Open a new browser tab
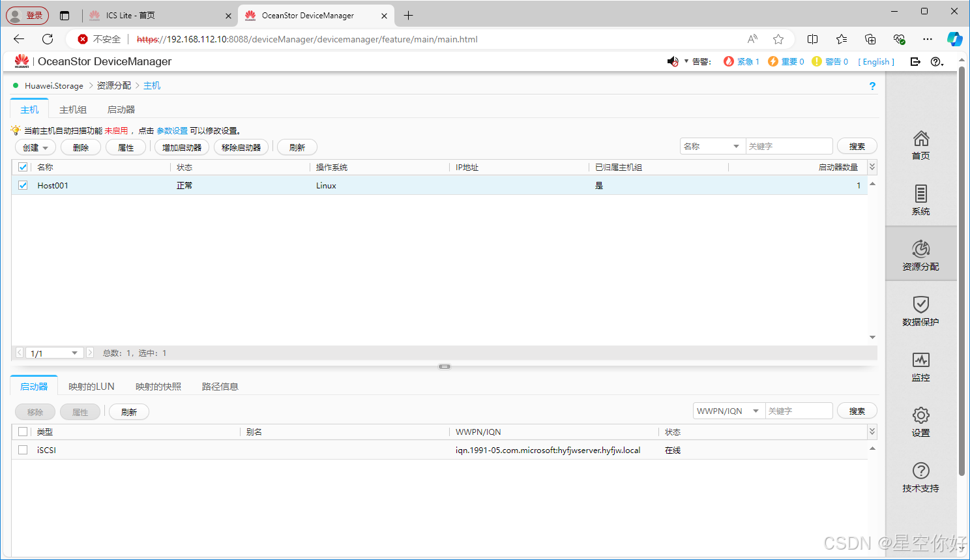970x560 pixels. [x=409, y=15]
